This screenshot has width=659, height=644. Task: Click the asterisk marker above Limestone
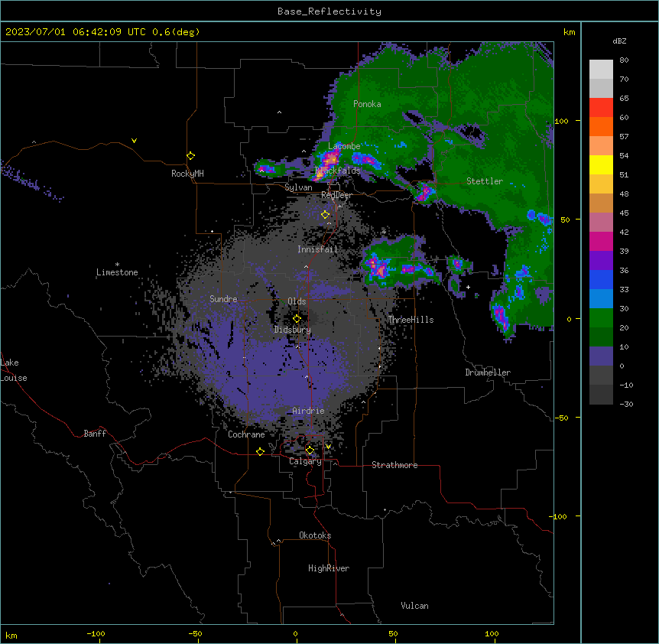point(117,265)
